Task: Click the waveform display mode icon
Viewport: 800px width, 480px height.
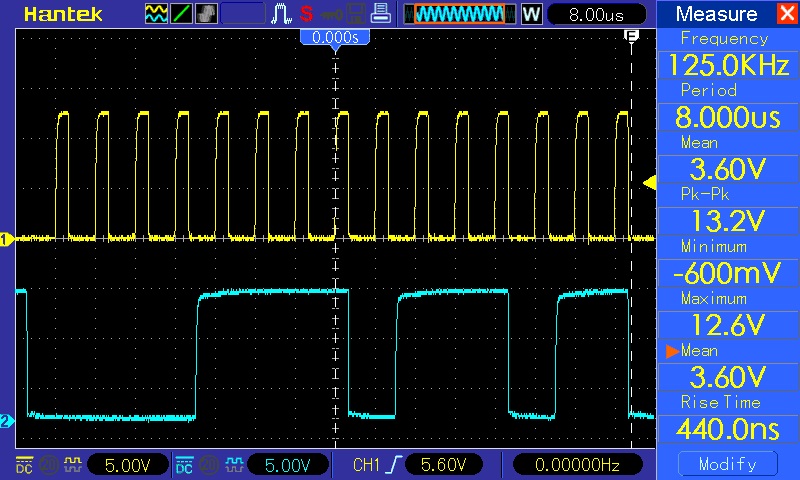Action: (157, 14)
